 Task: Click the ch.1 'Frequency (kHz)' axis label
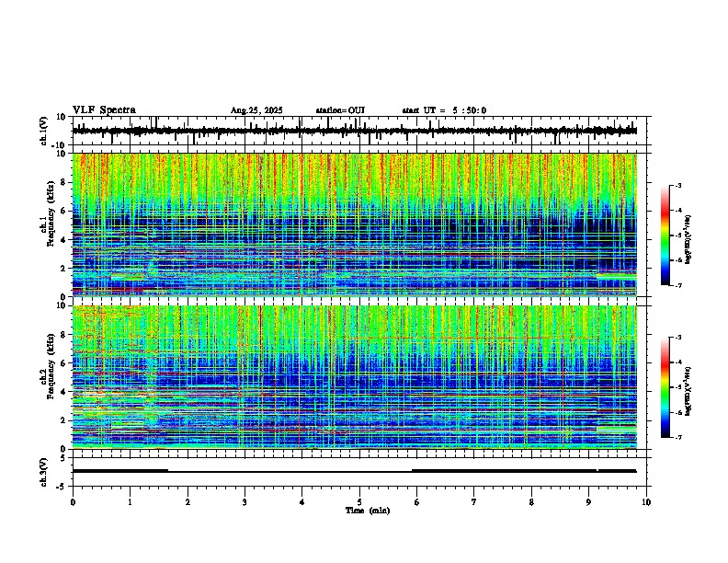point(51,214)
